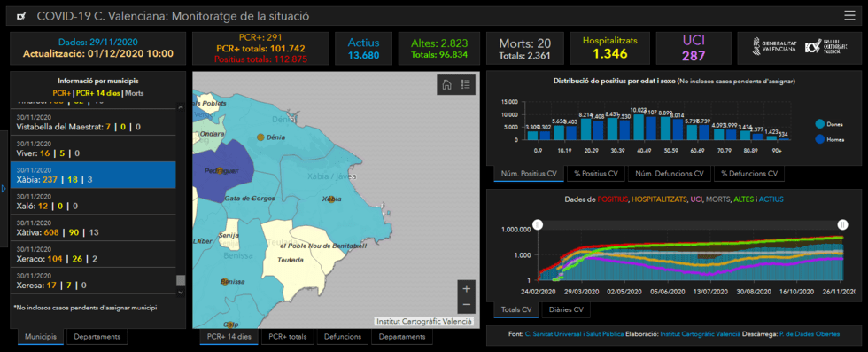This screenshot has width=868, height=352.
Task: Select the Defuncions map tab
Action: (x=343, y=336)
